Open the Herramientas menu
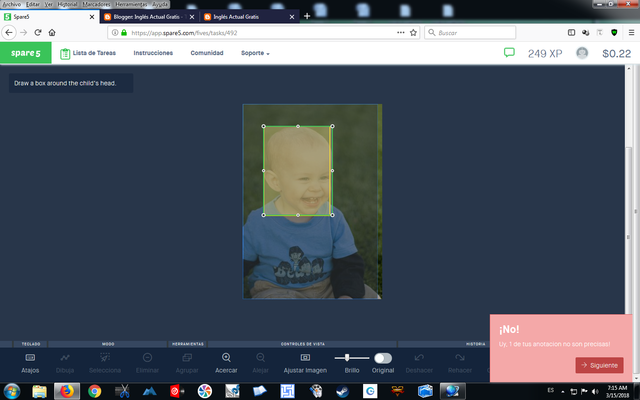The height and width of the screenshot is (400, 640). click(131, 4)
